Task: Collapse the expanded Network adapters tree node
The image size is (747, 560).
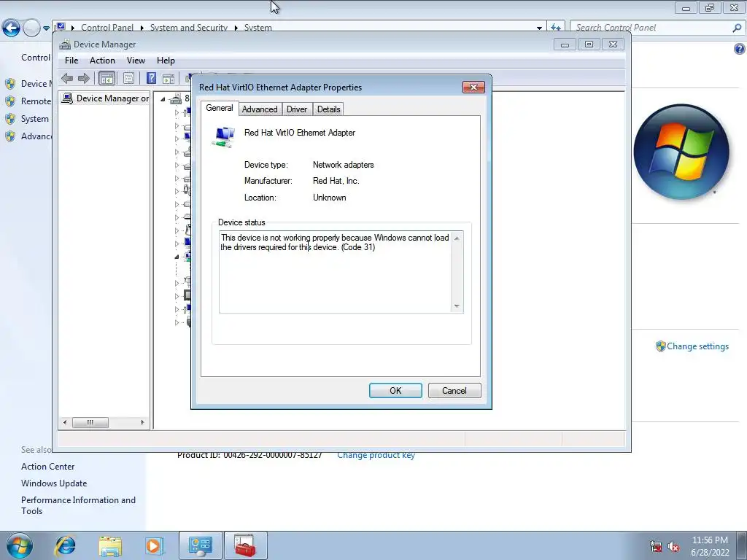Action: (x=177, y=257)
